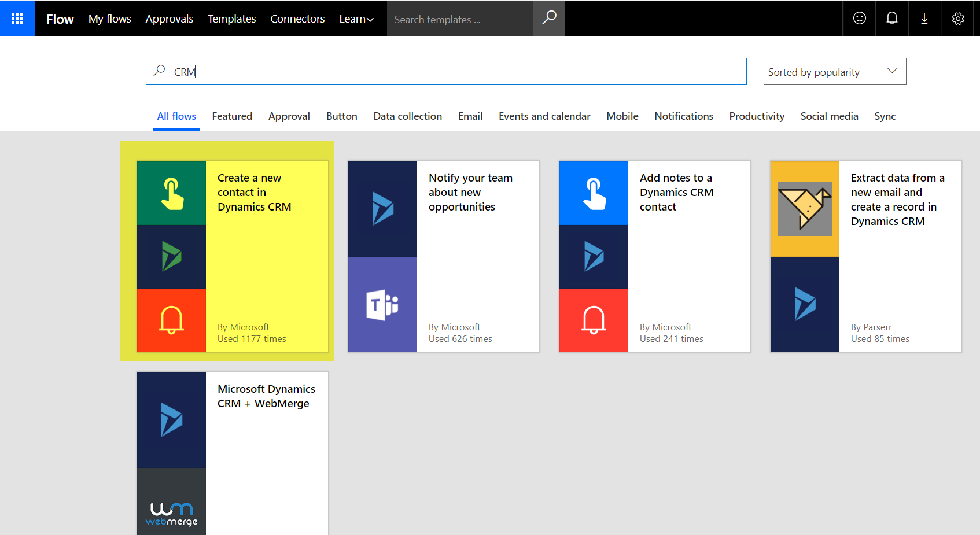
Task: Click the magnifier icon in CRM search box
Action: pyautogui.click(x=159, y=71)
